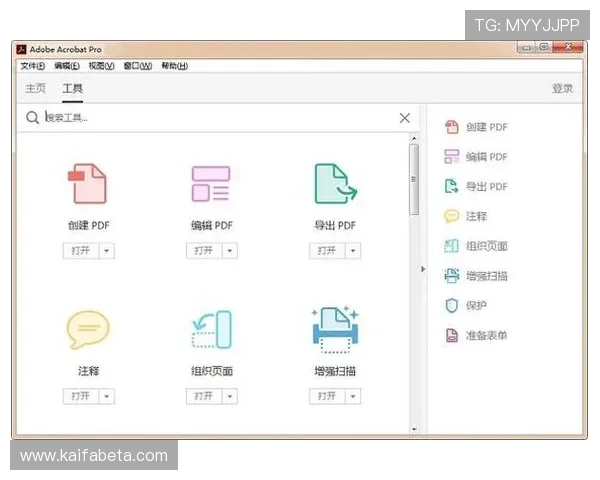Open dropdown arrow beside 创建 PDF 打开
The image size is (600, 480).
pyautogui.click(x=107, y=251)
